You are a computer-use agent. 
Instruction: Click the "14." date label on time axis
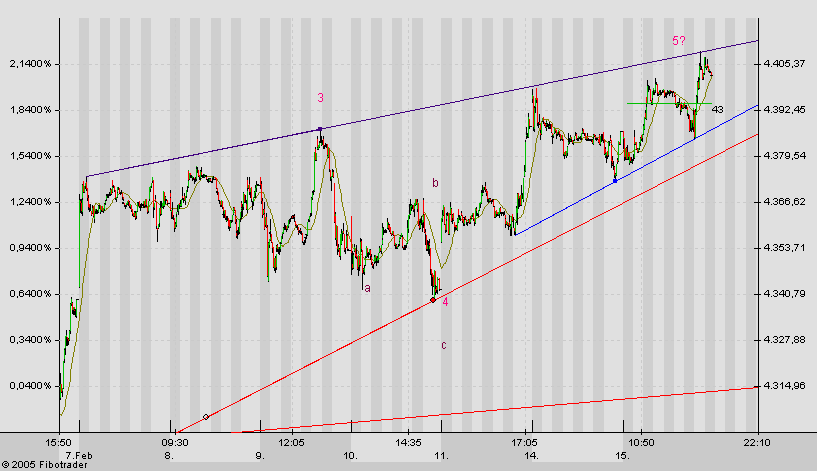[524, 455]
